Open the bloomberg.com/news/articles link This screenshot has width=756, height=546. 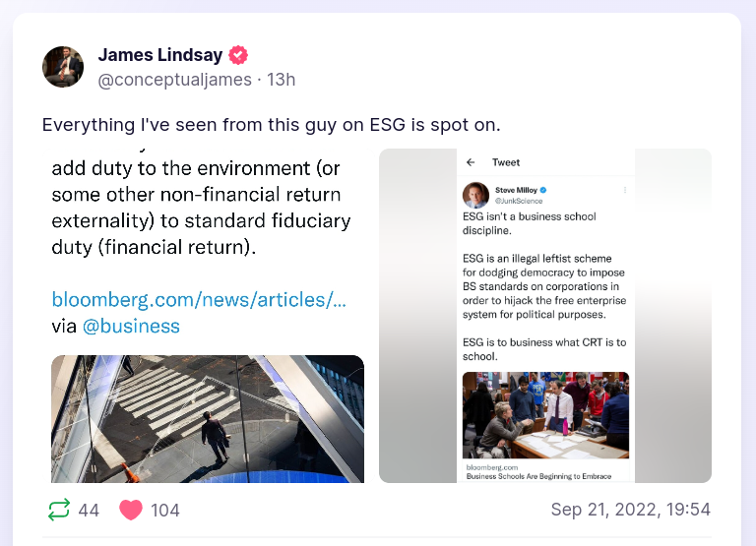click(x=199, y=298)
